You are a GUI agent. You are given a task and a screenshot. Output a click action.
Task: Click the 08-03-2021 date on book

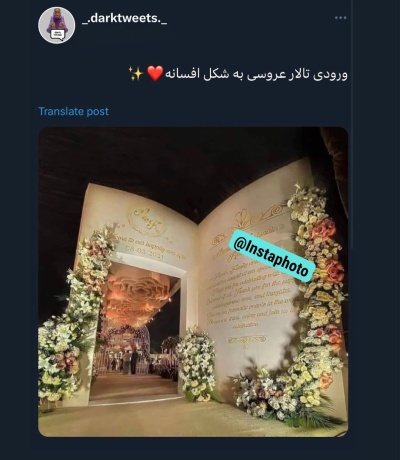pyautogui.click(x=144, y=253)
